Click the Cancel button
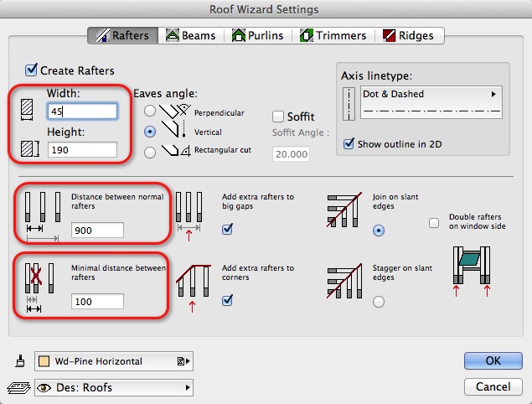Image resolution: width=532 pixels, height=404 pixels. coord(493,386)
